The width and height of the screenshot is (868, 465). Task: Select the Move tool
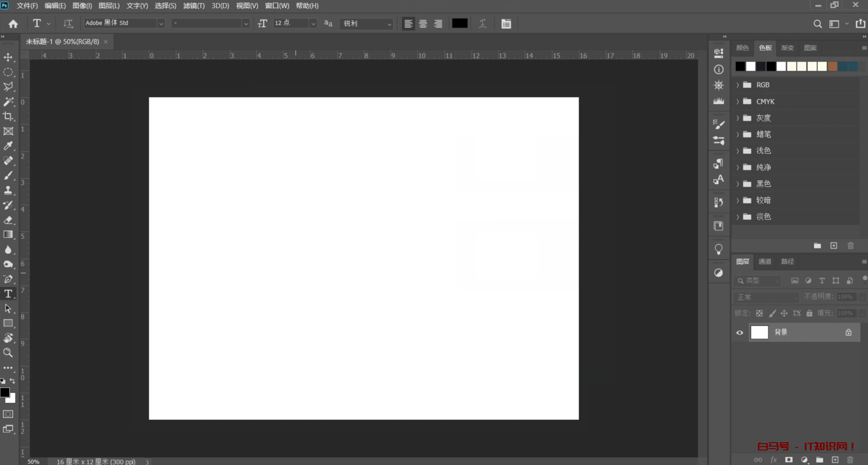(8, 58)
